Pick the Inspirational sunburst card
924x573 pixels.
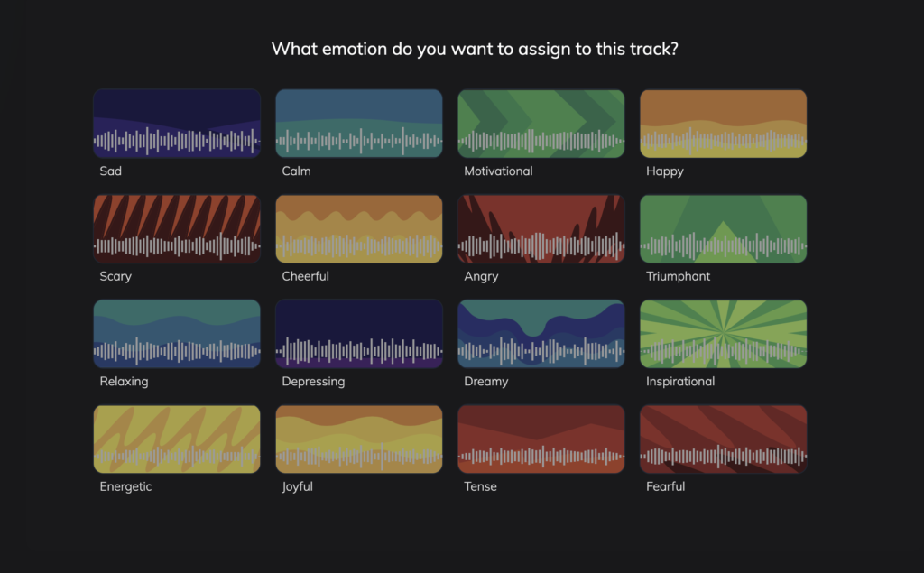(x=724, y=334)
